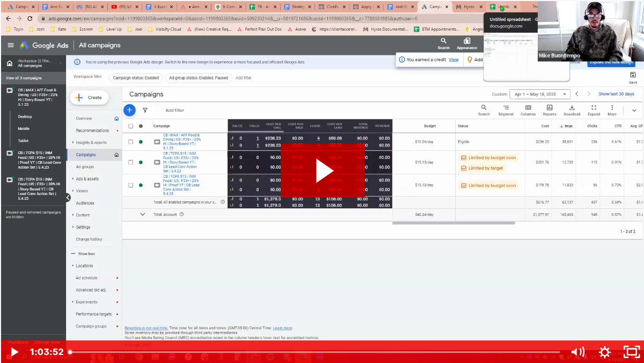Check the third campaign row checkbox
The height and width of the screenshot is (363, 644).
click(x=130, y=185)
